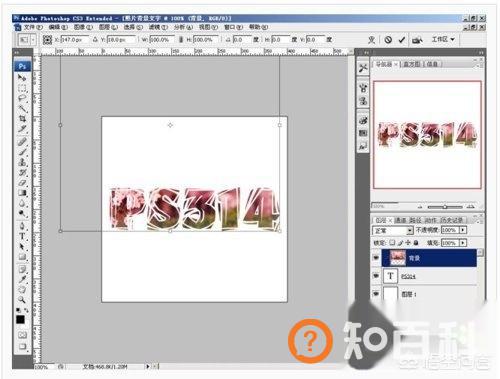Open the workspace dropdown
Image resolution: width=500 pixels, height=379 pixels.
(x=443, y=39)
